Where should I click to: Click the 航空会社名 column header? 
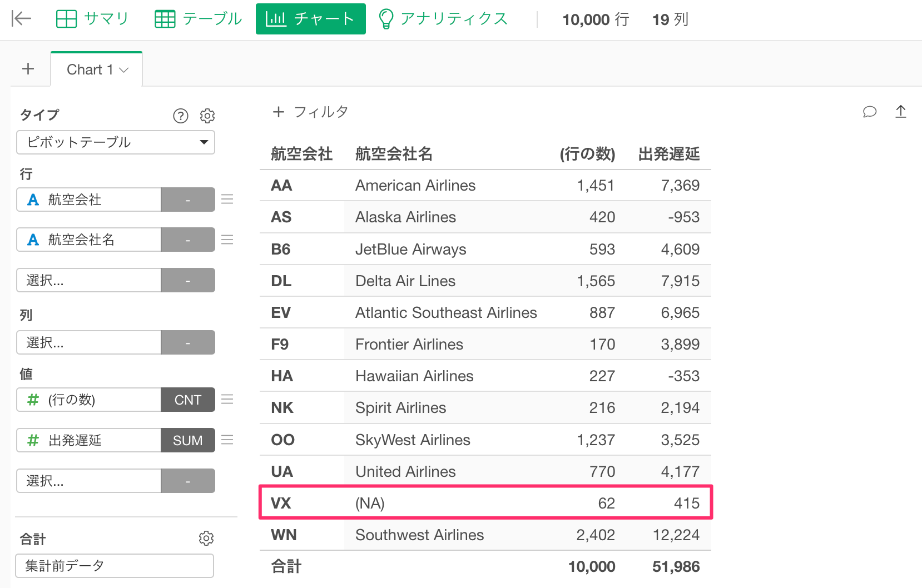[x=394, y=154]
